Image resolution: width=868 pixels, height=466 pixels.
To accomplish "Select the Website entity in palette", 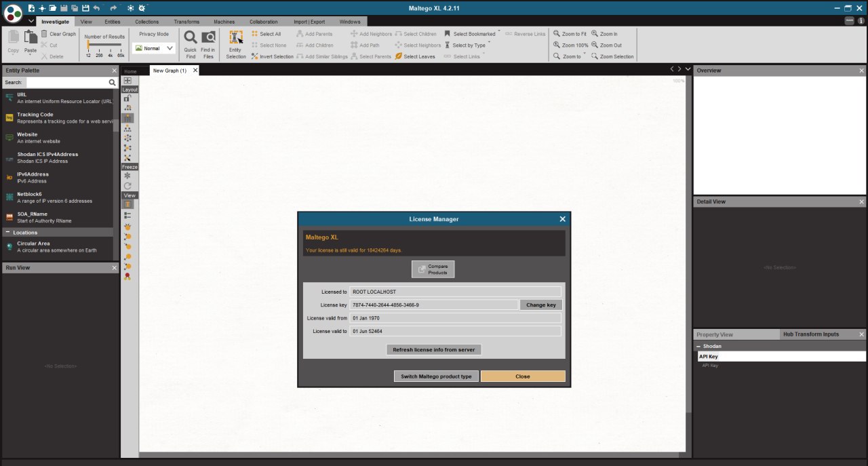I will coord(57,138).
